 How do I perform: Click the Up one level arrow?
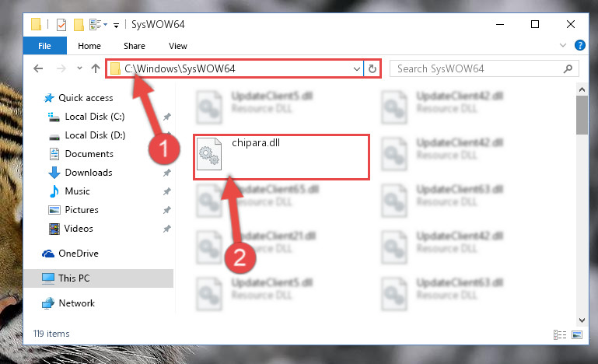tap(96, 68)
